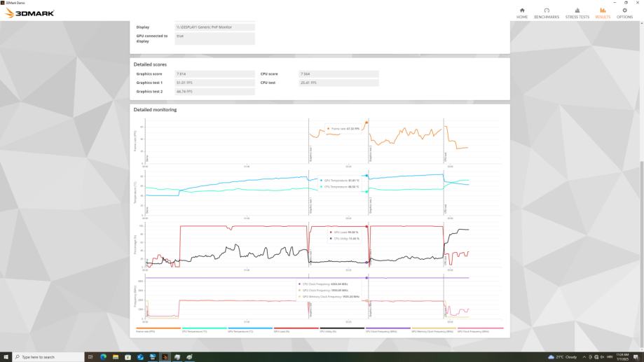The height and width of the screenshot is (362, 644).
Task: Open the notification center icon
Action: (x=636, y=357)
